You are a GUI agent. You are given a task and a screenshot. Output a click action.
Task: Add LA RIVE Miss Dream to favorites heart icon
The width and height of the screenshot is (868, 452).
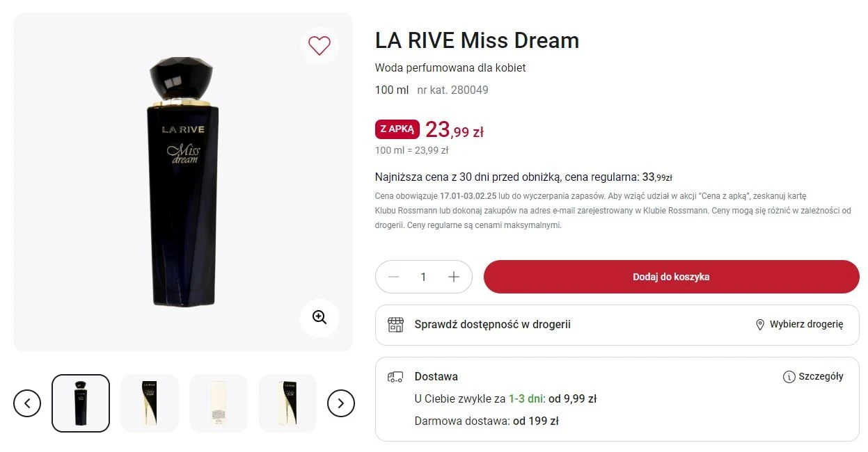[319, 45]
